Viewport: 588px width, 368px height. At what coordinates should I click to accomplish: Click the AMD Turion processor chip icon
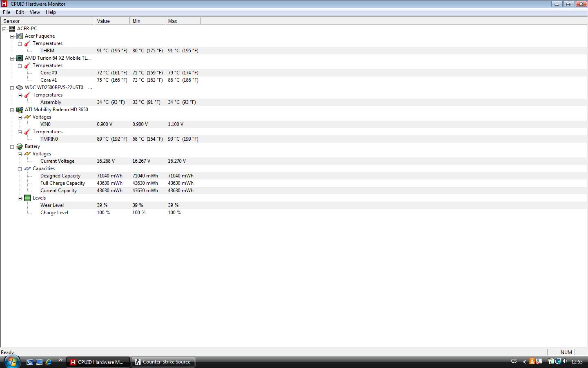20,58
